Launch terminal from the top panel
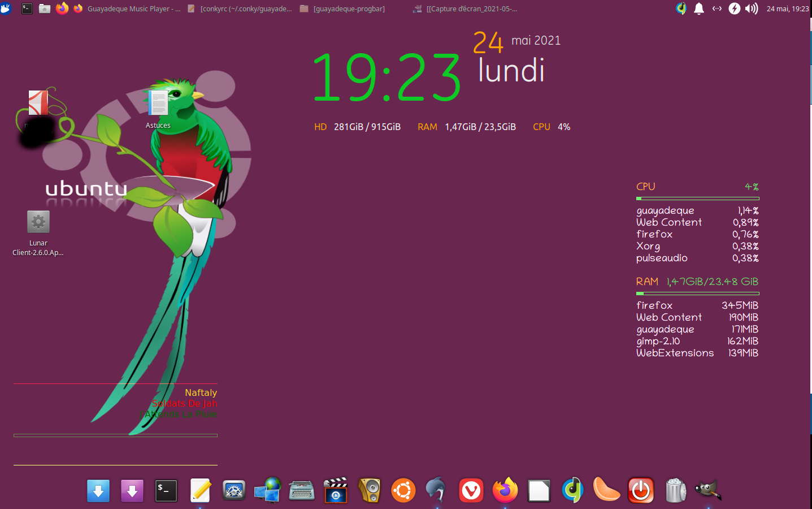The image size is (812, 509). click(x=27, y=8)
